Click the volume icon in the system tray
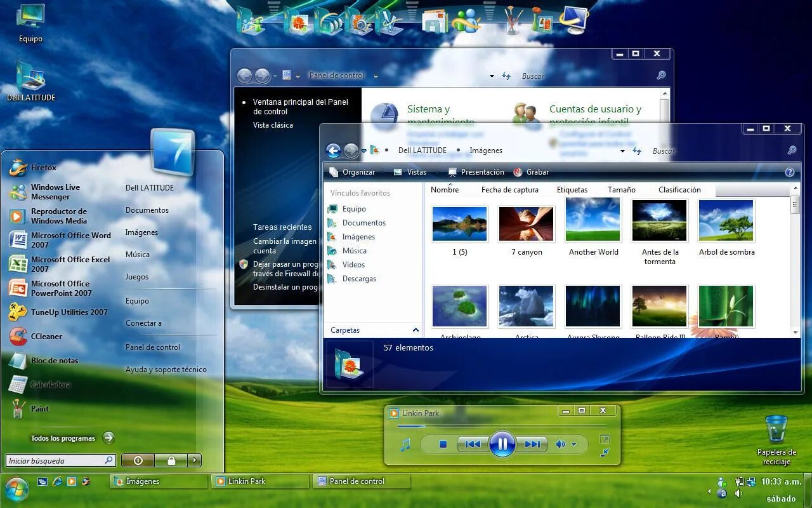 (x=739, y=493)
